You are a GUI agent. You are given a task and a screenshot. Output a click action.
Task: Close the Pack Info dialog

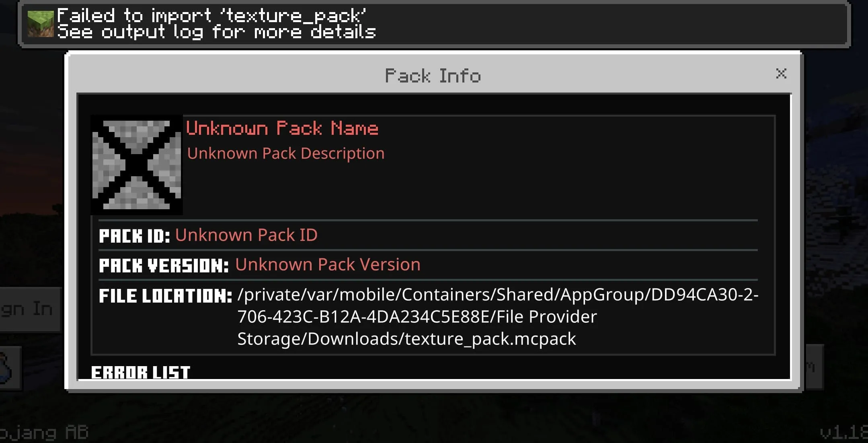(781, 73)
